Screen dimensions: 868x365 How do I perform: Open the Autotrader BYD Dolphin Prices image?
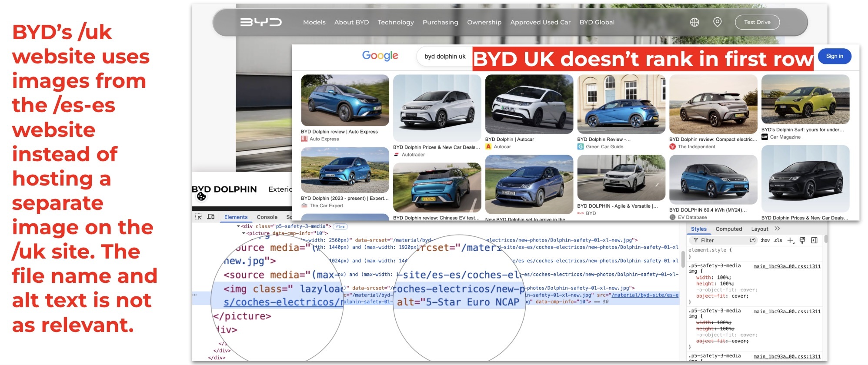click(x=437, y=108)
